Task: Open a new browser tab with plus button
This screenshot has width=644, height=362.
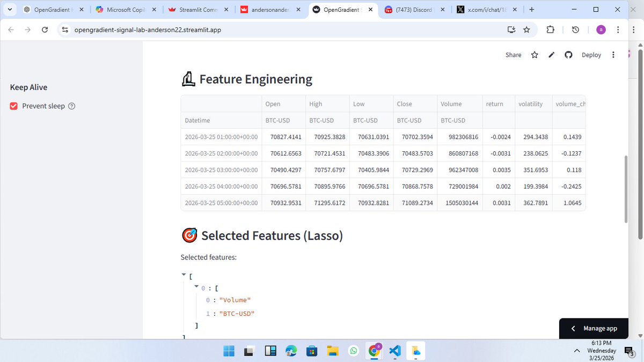Action: pos(531,10)
